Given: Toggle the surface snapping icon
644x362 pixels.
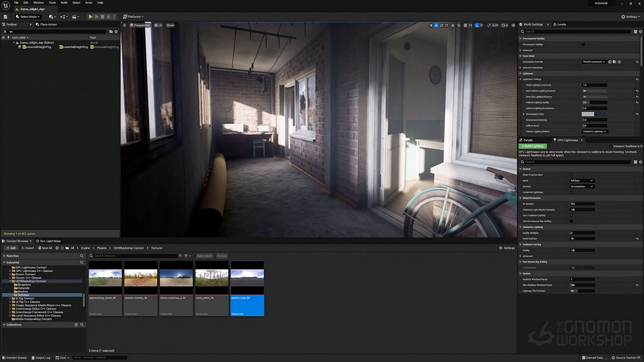Looking at the screenshot, I should tap(458, 25).
